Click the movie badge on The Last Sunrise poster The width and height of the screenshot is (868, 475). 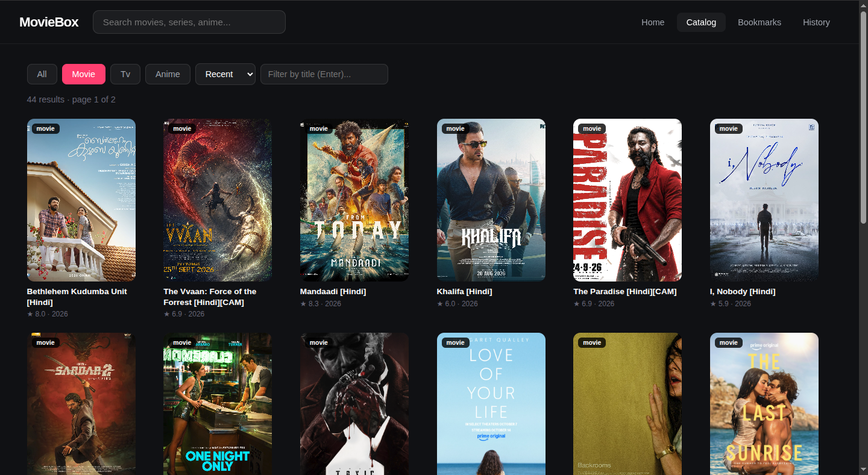(x=729, y=342)
